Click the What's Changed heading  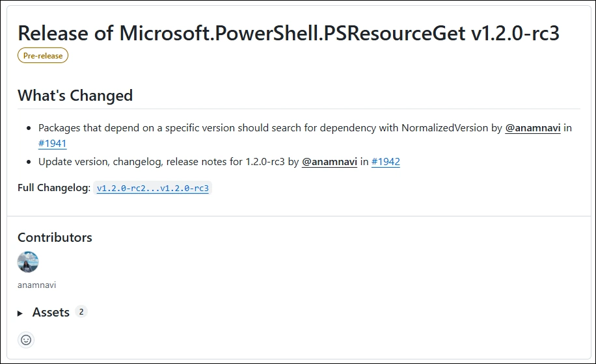(75, 96)
